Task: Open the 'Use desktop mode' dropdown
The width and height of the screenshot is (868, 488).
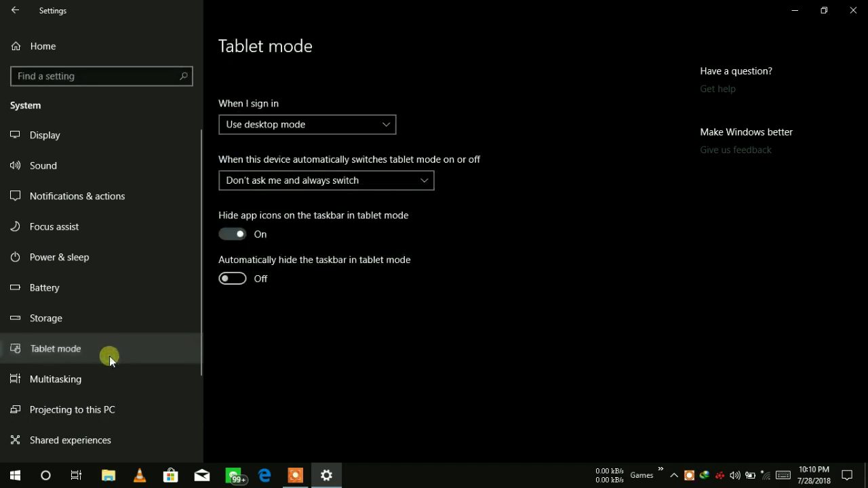Action: click(x=307, y=125)
